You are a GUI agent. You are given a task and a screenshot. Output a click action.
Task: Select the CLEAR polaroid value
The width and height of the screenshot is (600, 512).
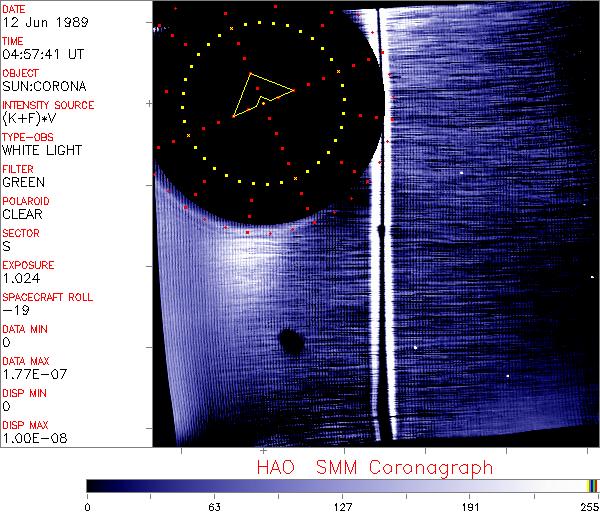click(x=22, y=214)
